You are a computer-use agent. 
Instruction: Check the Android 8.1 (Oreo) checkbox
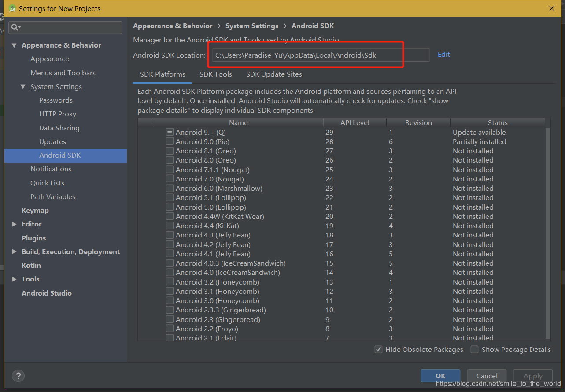pyautogui.click(x=170, y=151)
